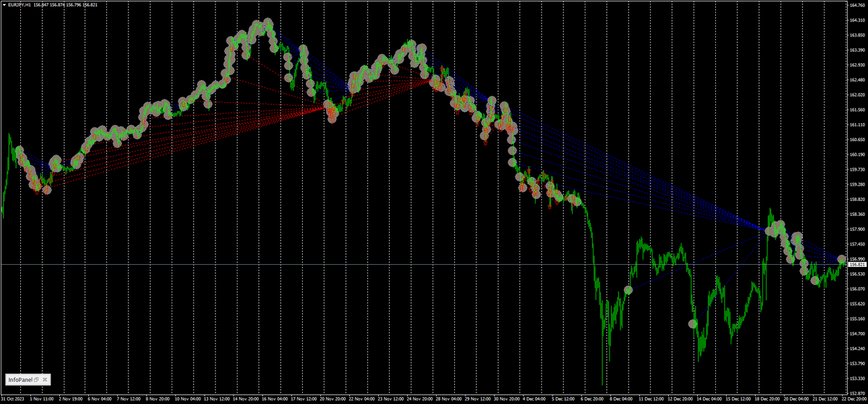The image size is (868, 404).
Task: Click the 163.850 price scale value
Action: coord(857,35)
